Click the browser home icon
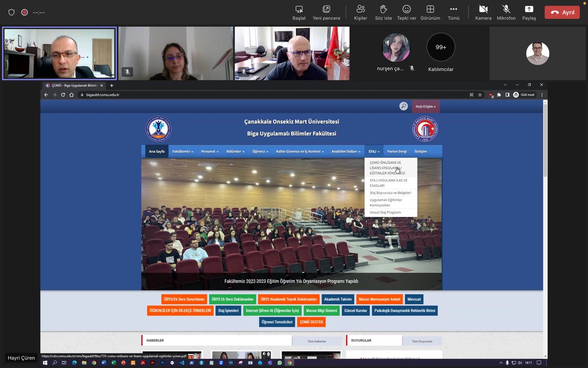 tap(71, 95)
